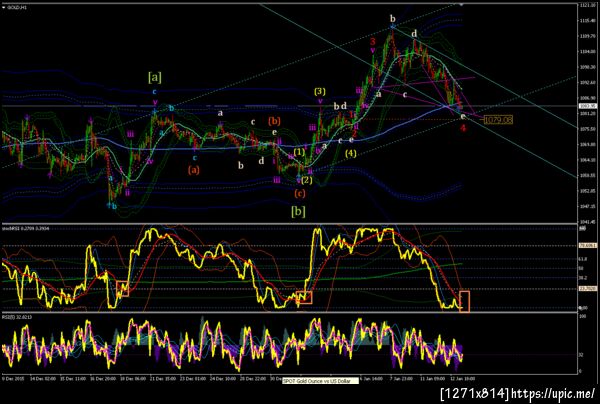Screen dimensions: 600x404
Task: Select the leftmost orange rectangle in stochRSI panel
Action: [122, 289]
